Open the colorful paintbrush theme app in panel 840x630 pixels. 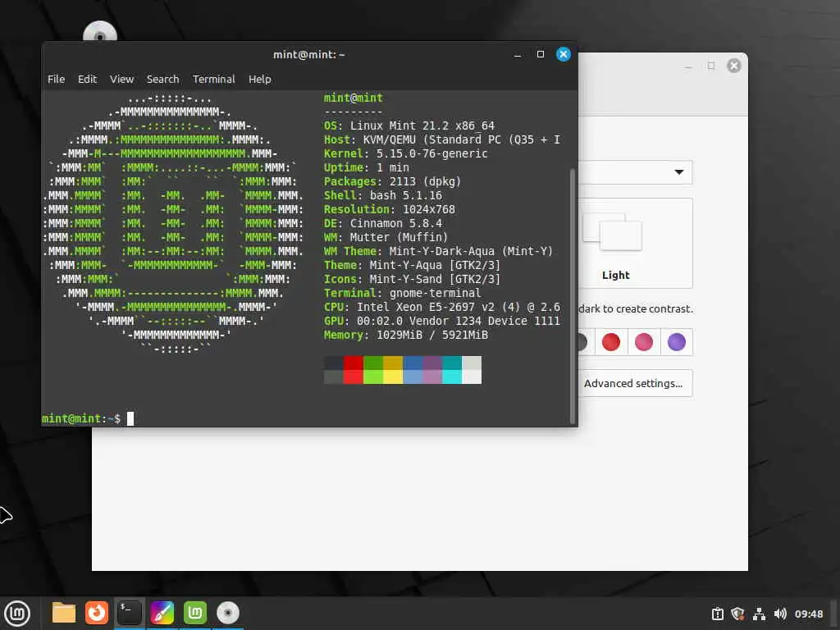click(162, 613)
